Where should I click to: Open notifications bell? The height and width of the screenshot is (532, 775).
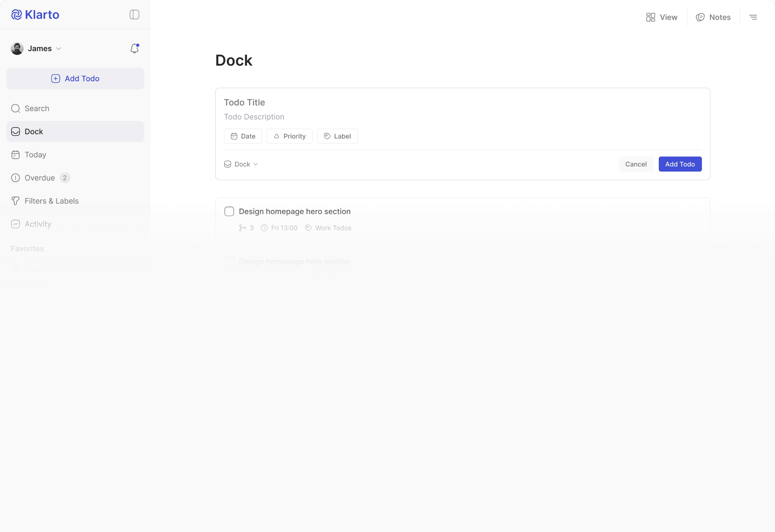pyautogui.click(x=134, y=49)
